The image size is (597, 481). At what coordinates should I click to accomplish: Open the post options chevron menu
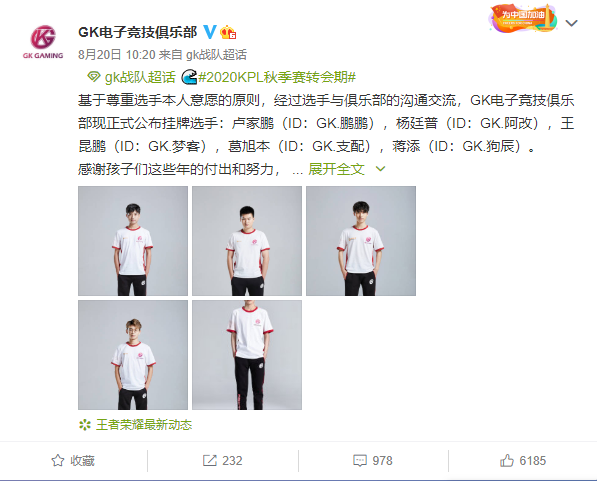coord(571,23)
